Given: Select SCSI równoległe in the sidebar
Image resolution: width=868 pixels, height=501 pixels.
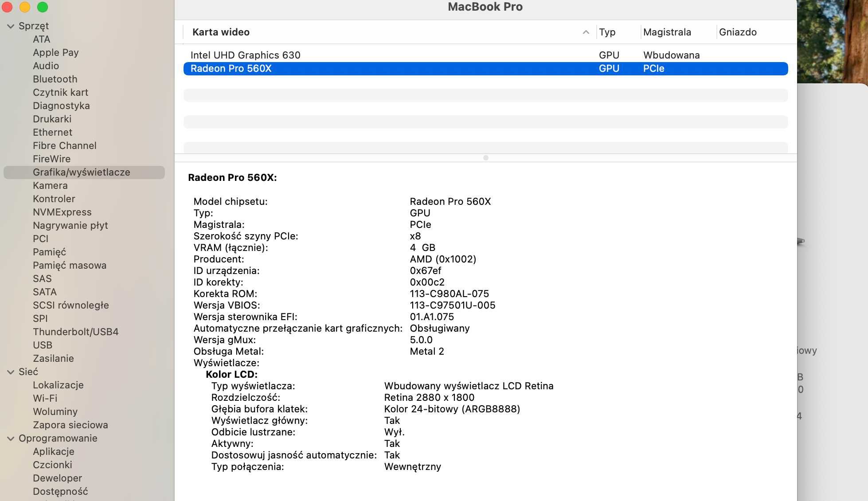Looking at the screenshot, I should pyautogui.click(x=70, y=305).
